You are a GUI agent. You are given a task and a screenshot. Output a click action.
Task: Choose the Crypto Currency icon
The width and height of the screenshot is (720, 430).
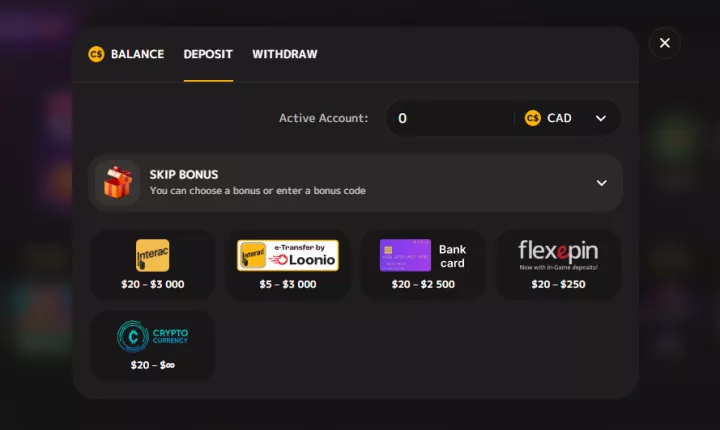click(x=152, y=336)
